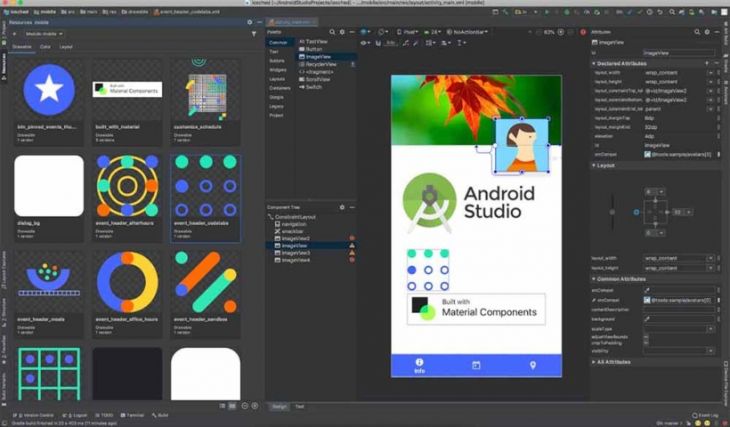
Task: Select ConstraintLayout in the Component Tree
Action: coord(292,217)
